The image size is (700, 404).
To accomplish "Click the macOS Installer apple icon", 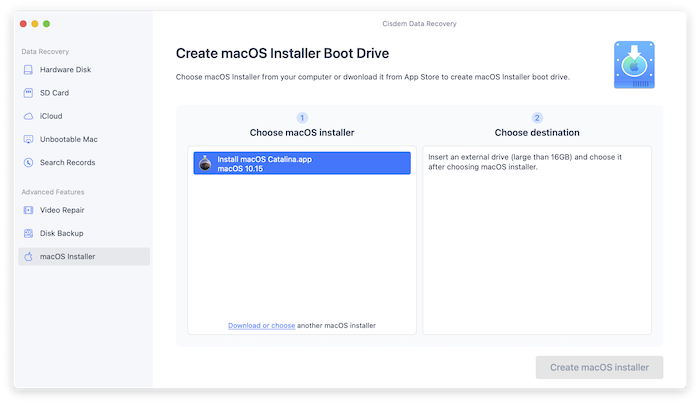I will (29, 257).
